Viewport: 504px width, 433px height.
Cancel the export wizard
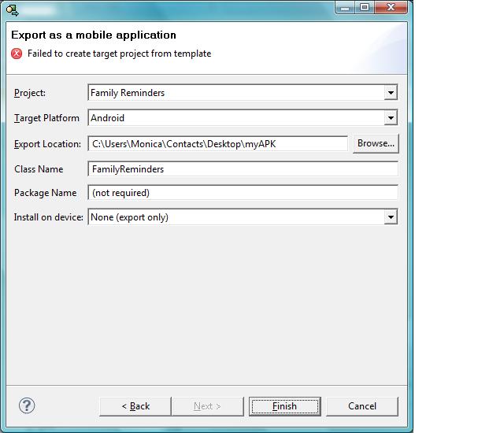(x=362, y=406)
